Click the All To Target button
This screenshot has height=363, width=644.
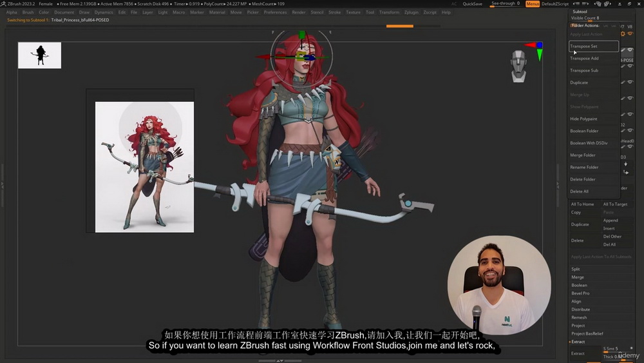click(x=618, y=204)
